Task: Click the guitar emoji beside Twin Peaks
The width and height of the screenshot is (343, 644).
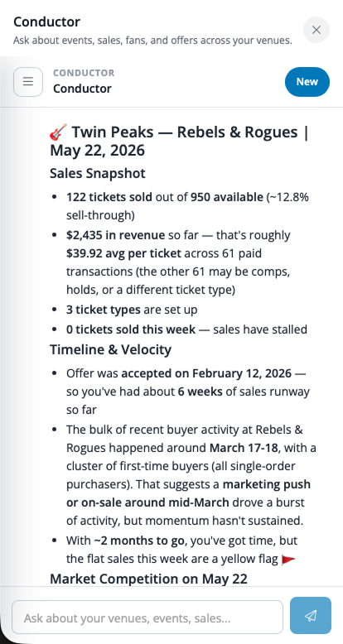Action: (x=58, y=132)
